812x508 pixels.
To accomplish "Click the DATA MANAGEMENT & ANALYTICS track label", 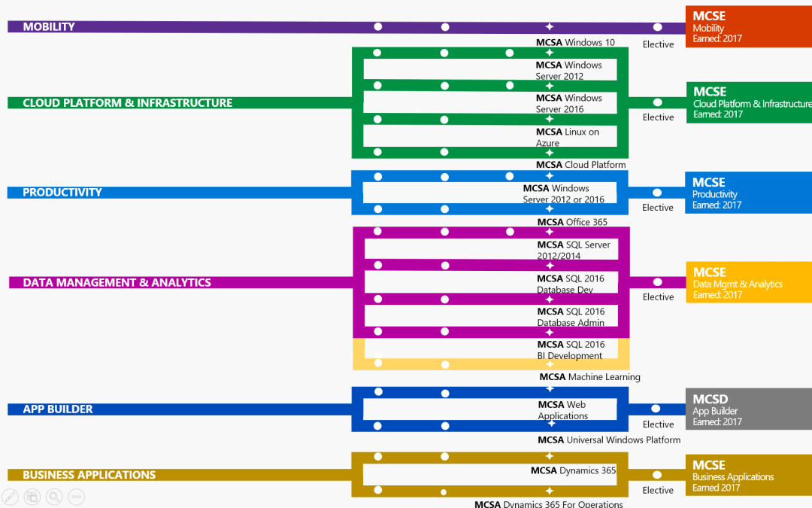I will tap(117, 283).
